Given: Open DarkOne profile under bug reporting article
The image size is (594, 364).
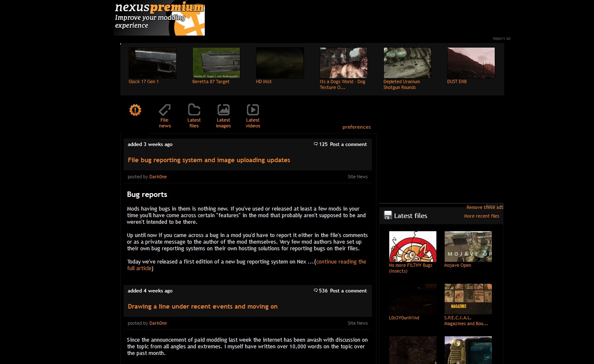Looking at the screenshot, I should point(158,177).
